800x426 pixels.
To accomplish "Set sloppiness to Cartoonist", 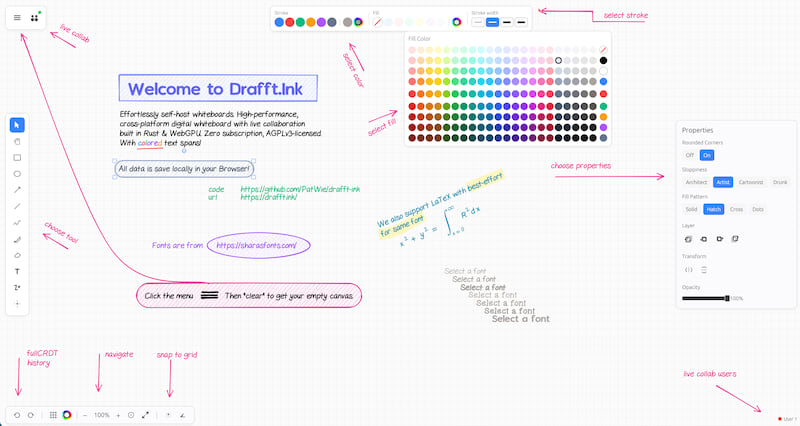I will coord(751,182).
